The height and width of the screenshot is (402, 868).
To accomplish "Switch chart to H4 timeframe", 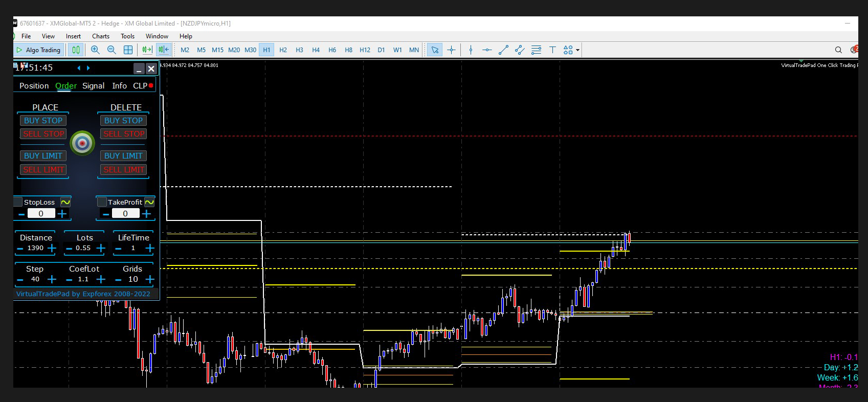I will (316, 50).
